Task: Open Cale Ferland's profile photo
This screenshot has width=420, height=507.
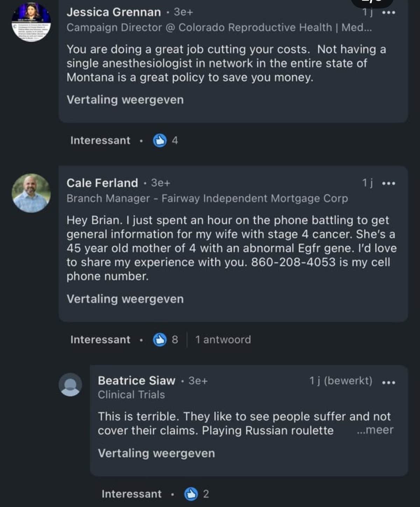Action: 31,193
